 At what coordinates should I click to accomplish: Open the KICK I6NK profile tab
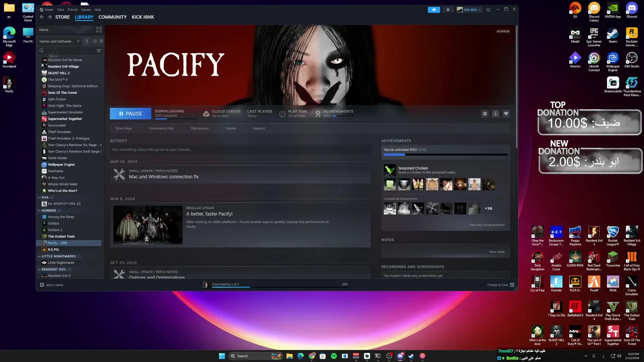(143, 17)
